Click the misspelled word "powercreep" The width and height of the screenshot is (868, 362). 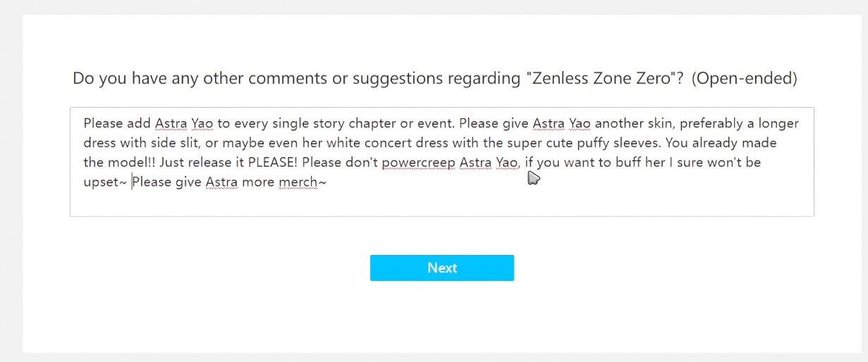(418, 163)
